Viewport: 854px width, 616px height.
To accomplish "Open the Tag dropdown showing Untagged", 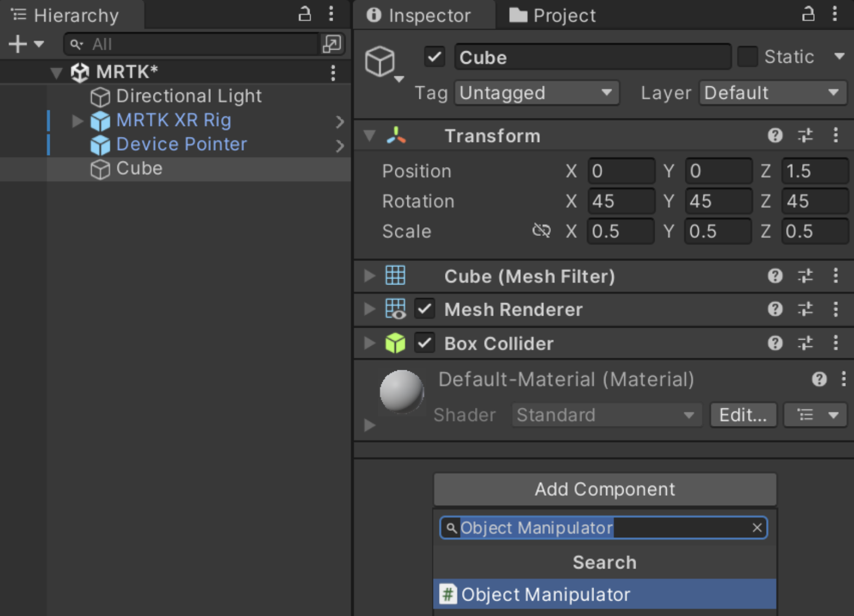I will (537, 93).
